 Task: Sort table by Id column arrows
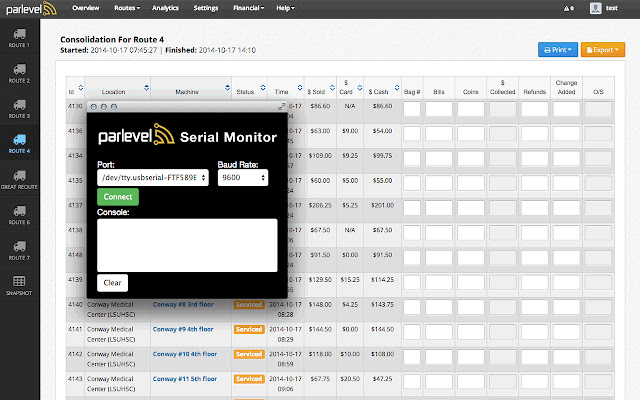point(81,88)
